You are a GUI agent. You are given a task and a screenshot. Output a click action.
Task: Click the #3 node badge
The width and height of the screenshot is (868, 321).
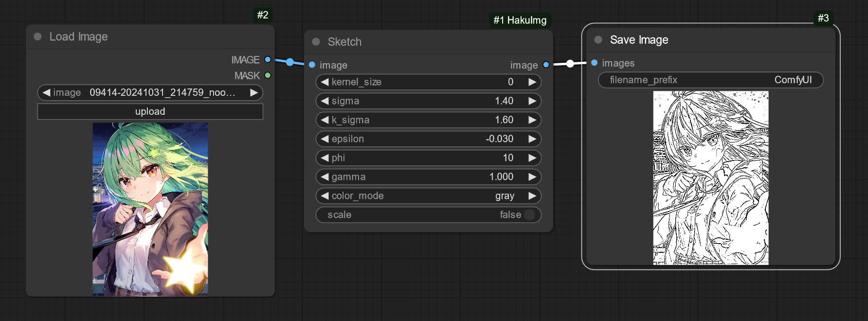(823, 18)
